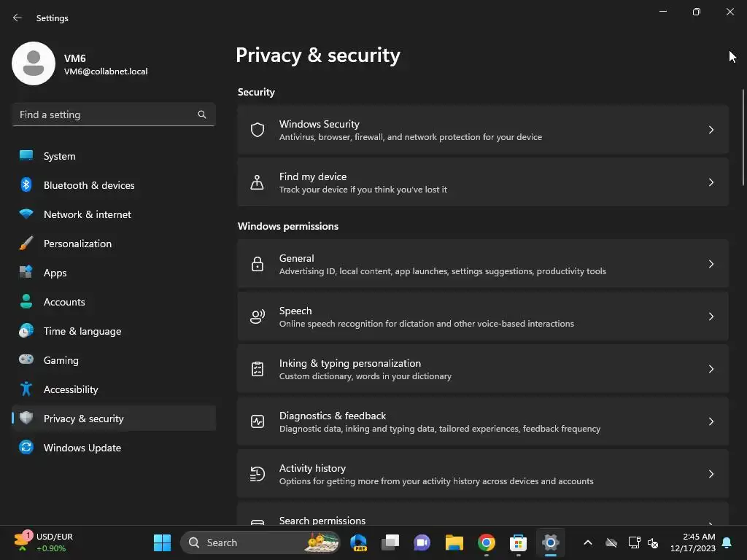The width and height of the screenshot is (747, 560).
Task: Click the Activity history clock icon
Action: click(258, 474)
